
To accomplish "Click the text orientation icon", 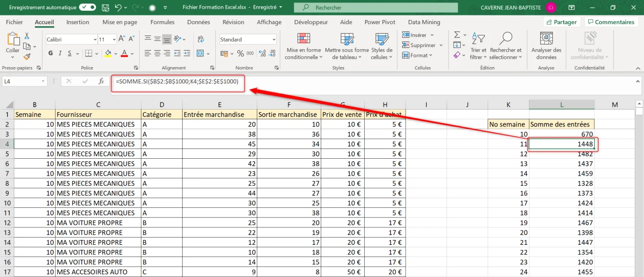I will point(178,39).
